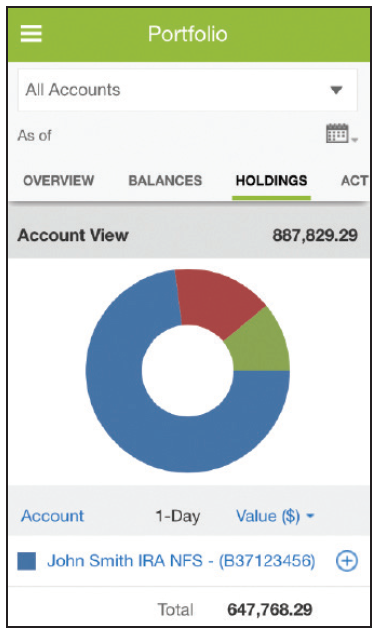The width and height of the screenshot is (376, 632).
Task: Open the Value ($) column dropdown
Action: click(x=275, y=516)
